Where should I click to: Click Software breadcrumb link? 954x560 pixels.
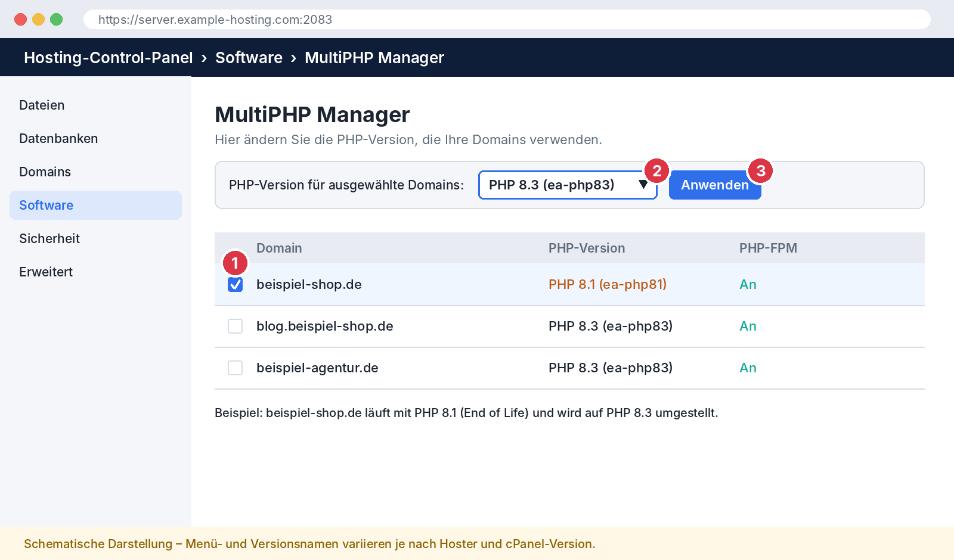[249, 58]
